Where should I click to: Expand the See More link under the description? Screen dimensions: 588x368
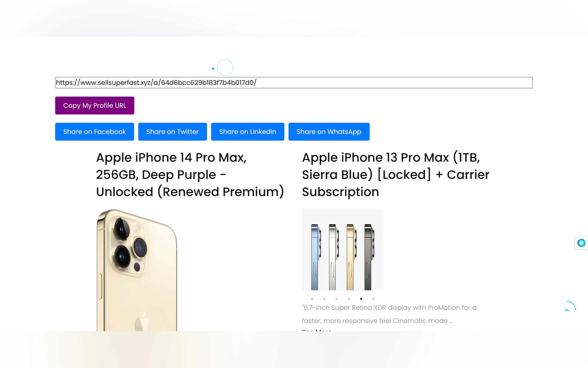pyautogui.click(x=316, y=330)
